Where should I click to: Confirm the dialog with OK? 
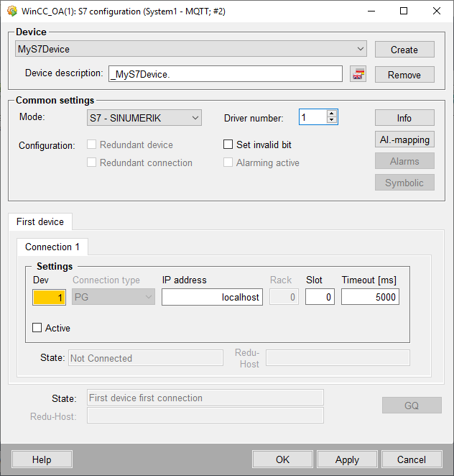(282, 459)
